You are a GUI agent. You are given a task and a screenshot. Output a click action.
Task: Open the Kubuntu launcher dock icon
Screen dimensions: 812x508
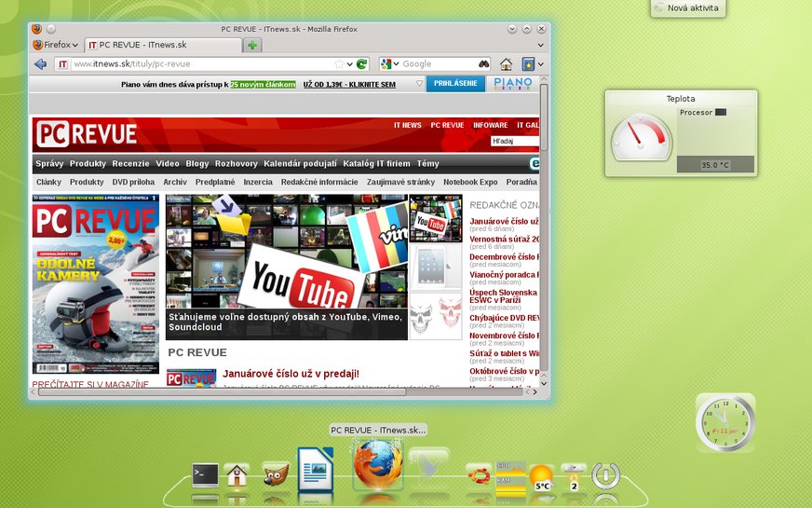[x=479, y=474]
